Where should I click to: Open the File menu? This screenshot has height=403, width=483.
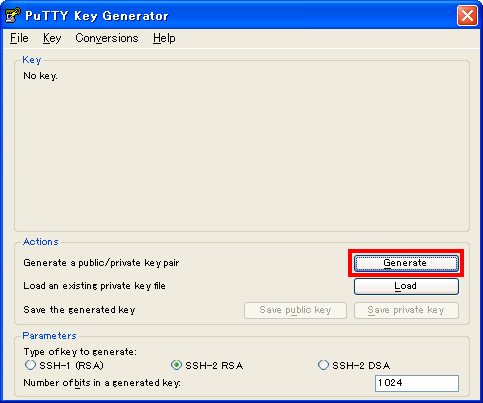19,38
